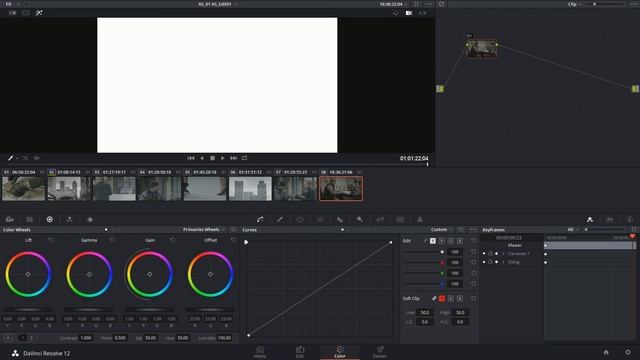Viewport: 640px width, 360px height.
Task: Open the Custom curves mode dropdown
Action: (442, 230)
